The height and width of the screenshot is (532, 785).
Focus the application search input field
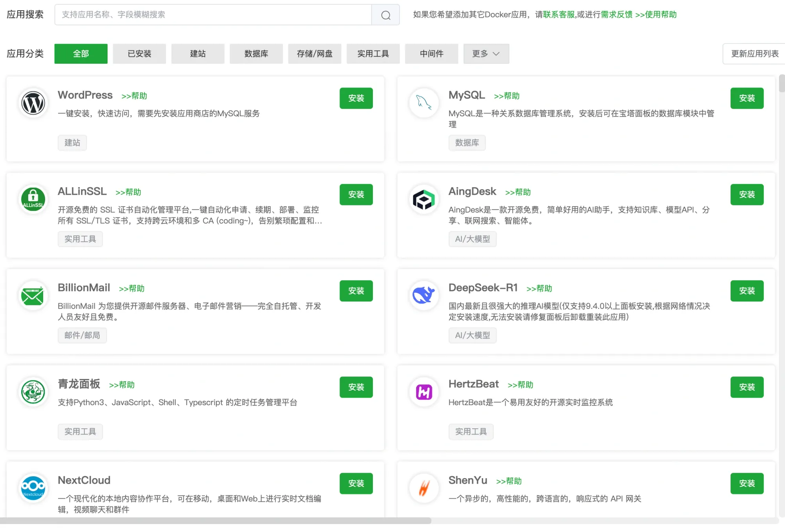pyautogui.click(x=213, y=15)
